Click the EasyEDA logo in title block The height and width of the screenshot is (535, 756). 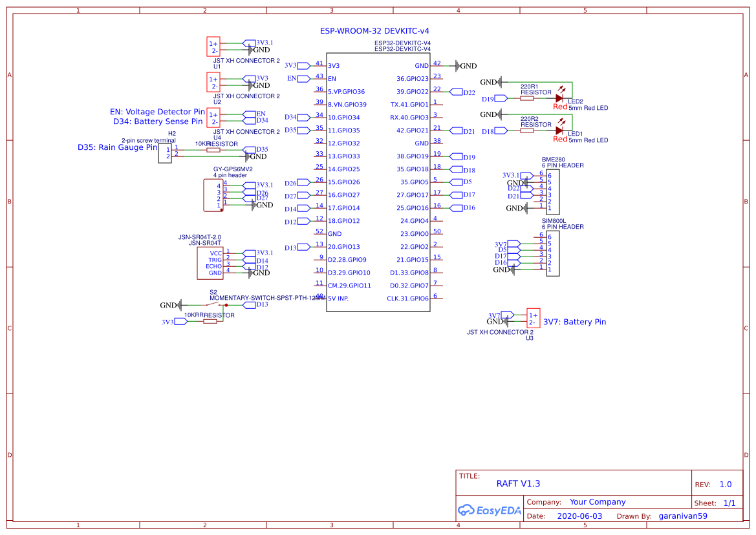pos(489,510)
